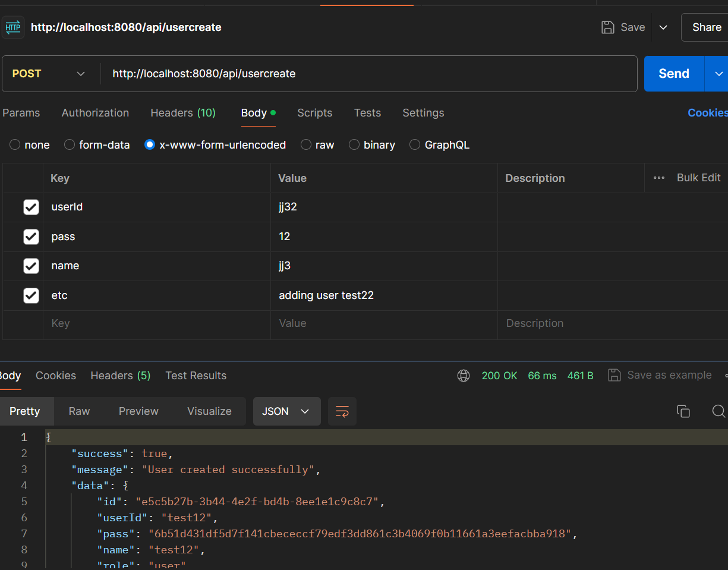Click the copy response icon
The width and height of the screenshot is (728, 570).
[x=683, y=411]
